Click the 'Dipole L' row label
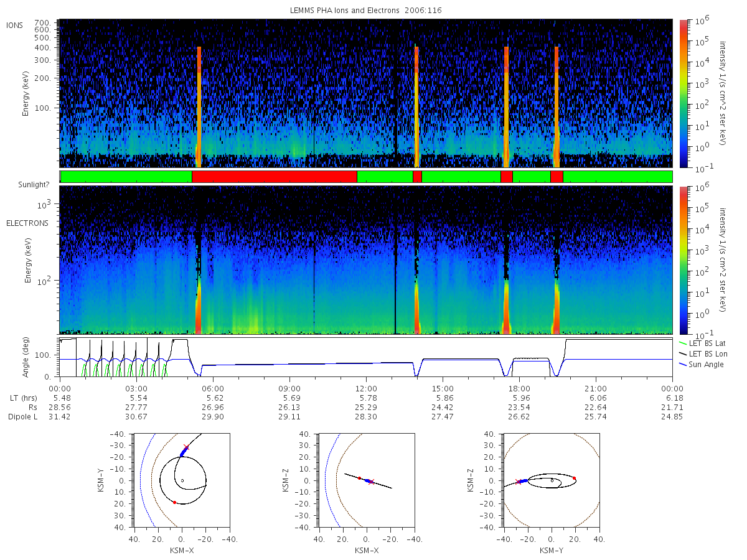The width and height of the screenshot is (747, 560). (x=22, y=416)
